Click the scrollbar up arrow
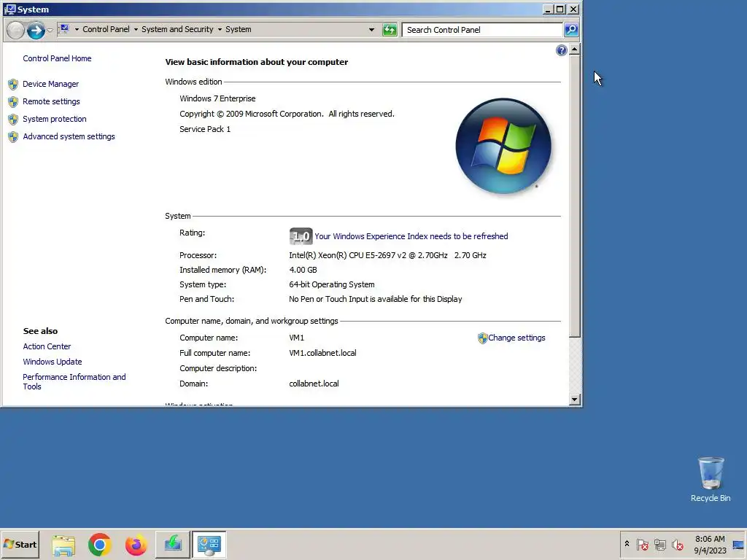 pos(575,50)
